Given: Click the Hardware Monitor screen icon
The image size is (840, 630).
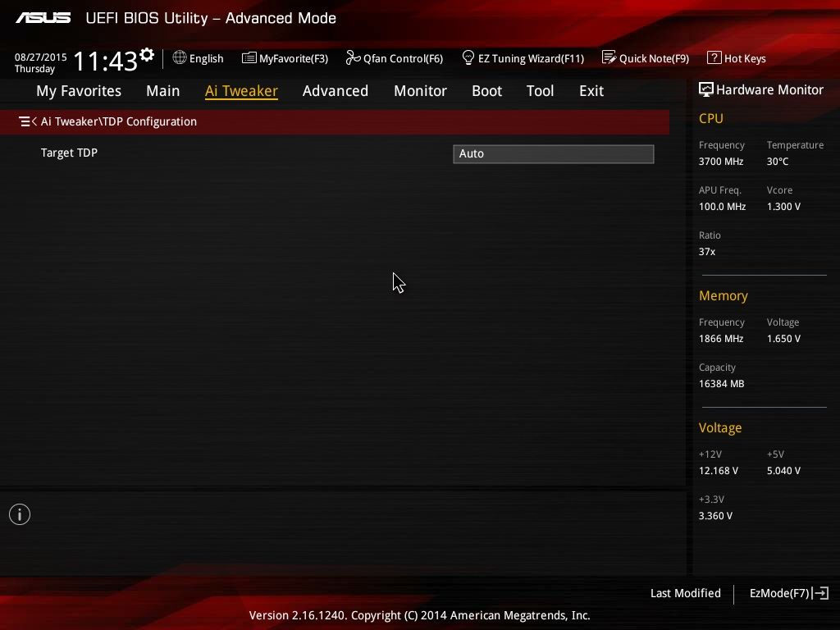Looking at the screenshot, I should coord(706,89).
